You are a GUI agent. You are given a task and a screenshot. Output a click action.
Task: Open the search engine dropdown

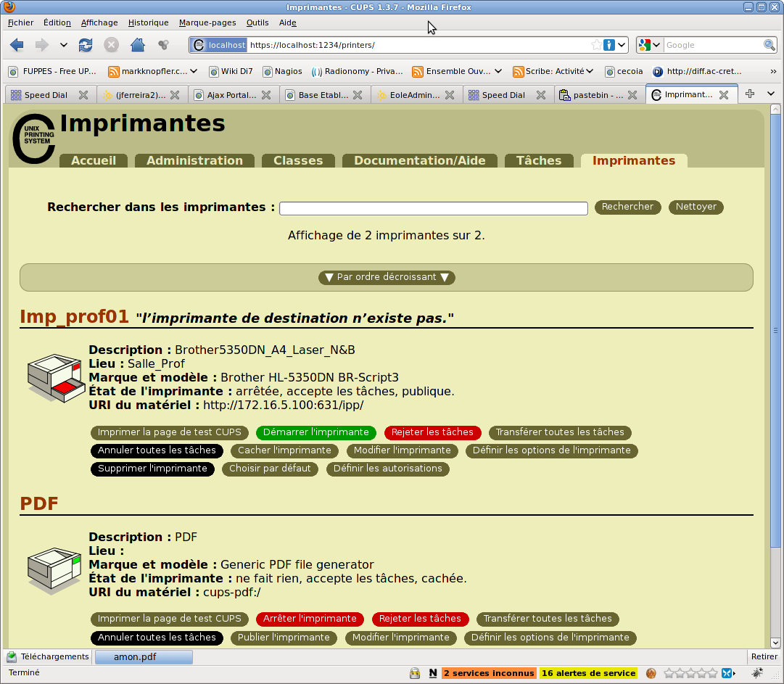[649, 45]
